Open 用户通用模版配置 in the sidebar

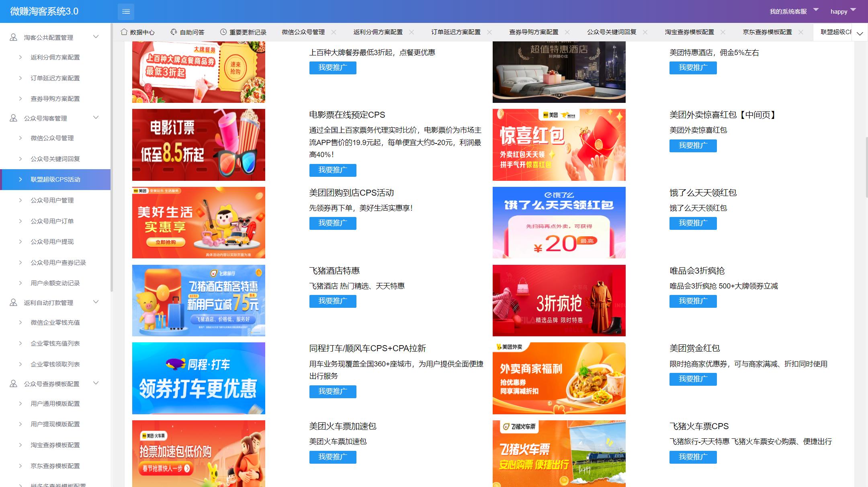click(x=55, y=403)
